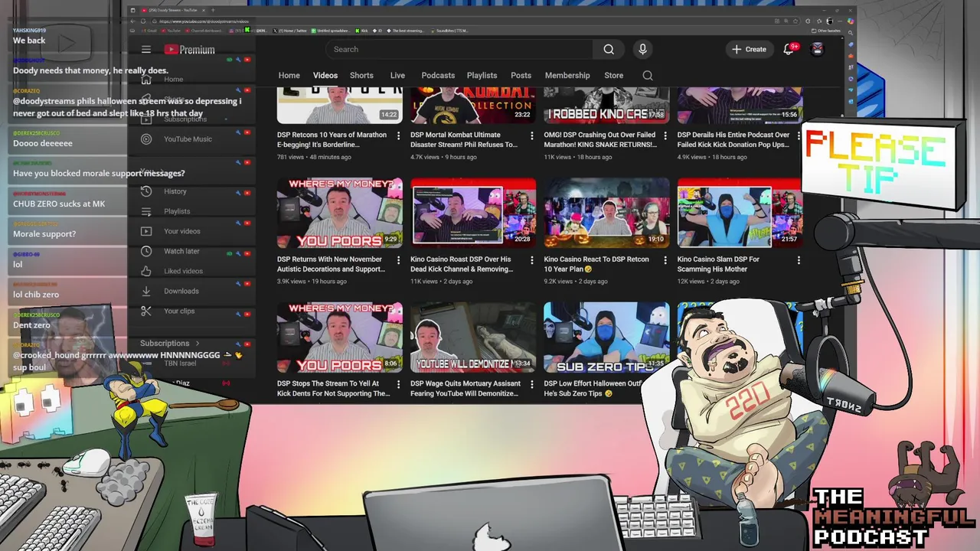Click the YouTube search input field
The height and width of the screenshot is (551, 980).
459,50
